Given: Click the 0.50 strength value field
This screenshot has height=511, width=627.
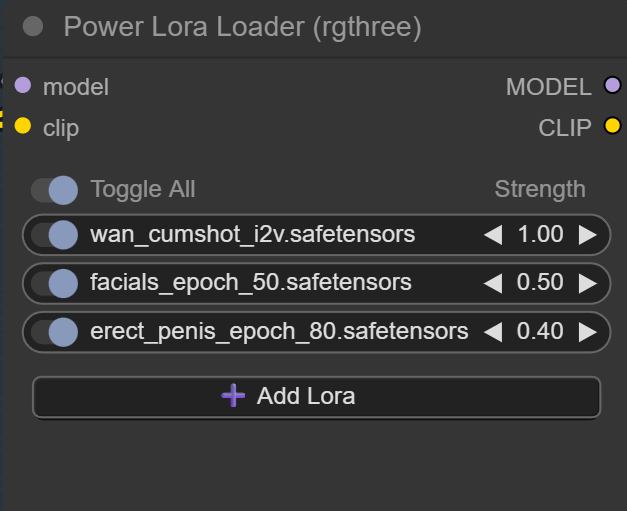Looking at the screenshot, I should click(540, 282).
